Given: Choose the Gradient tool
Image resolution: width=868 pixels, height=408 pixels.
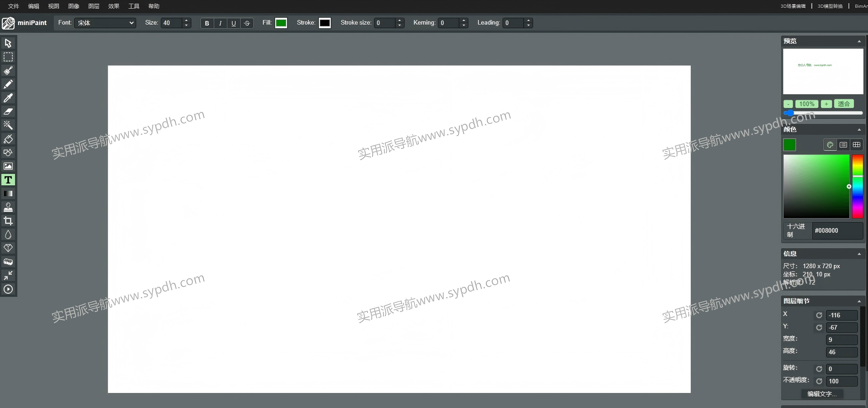Looking at the screenshot, I should (8, 194).
